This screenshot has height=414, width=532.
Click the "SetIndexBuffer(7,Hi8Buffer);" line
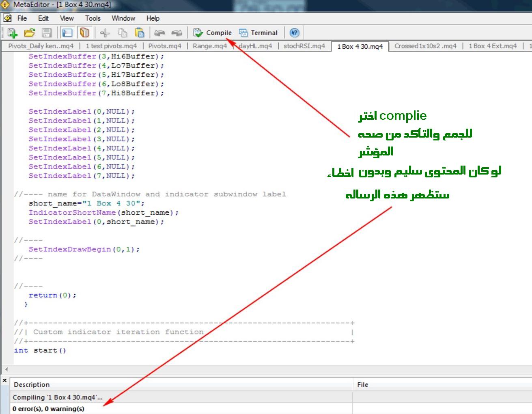tap(96, 93)
